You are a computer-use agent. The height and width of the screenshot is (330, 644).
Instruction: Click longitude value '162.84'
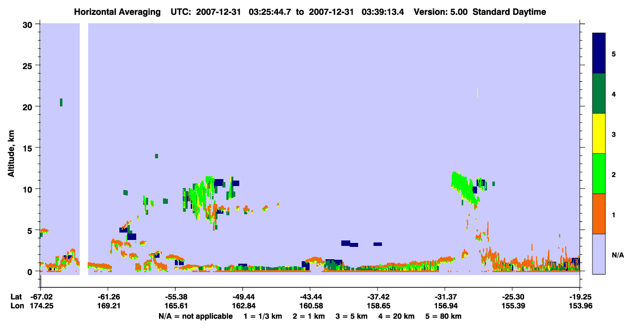243,306
